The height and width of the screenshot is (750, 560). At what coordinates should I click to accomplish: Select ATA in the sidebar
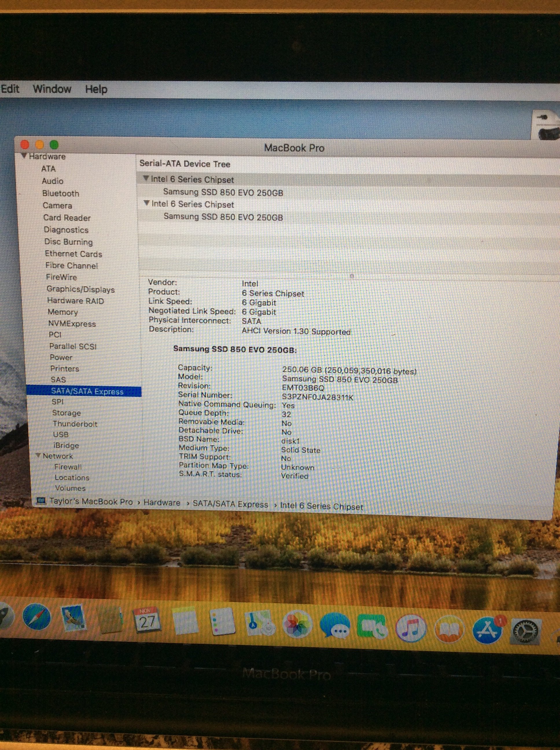(49, 168)
